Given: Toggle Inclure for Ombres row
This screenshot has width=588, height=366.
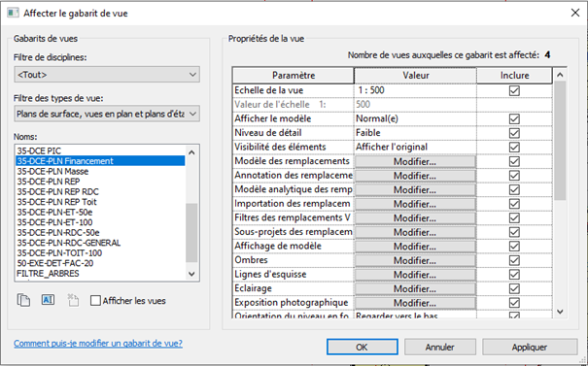Looking at the screenshot, I should click(514, 260).
